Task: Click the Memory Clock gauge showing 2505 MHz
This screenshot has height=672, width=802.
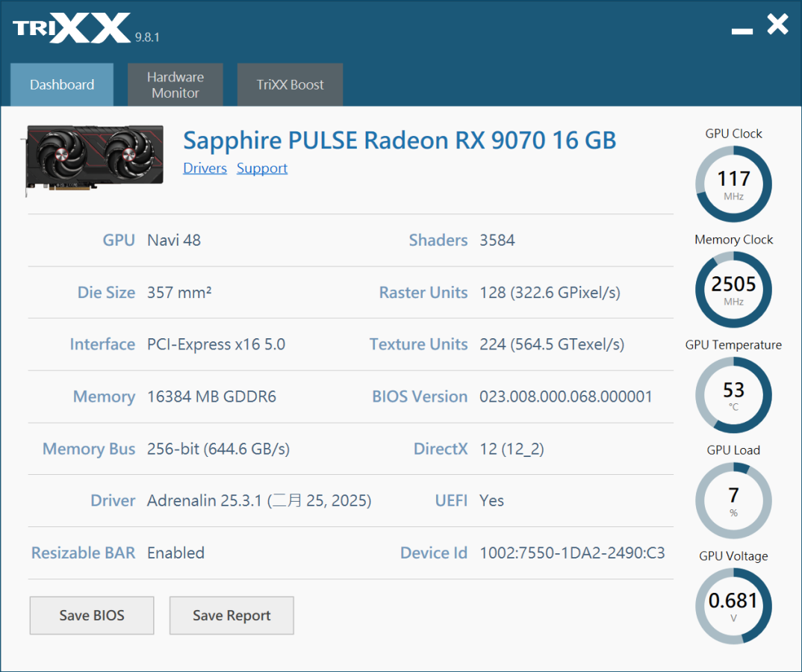Action: click(x=733, y=290)
